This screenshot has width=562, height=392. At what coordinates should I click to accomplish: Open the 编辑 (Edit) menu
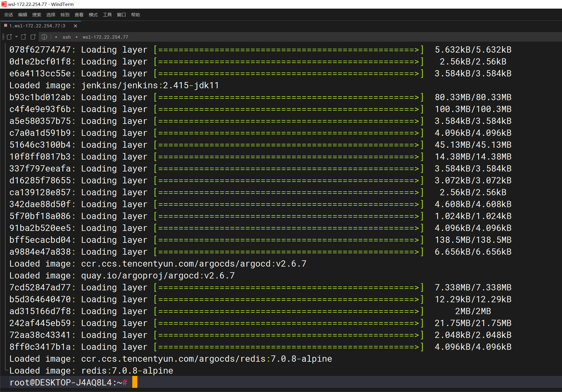[x=23, y=15]
